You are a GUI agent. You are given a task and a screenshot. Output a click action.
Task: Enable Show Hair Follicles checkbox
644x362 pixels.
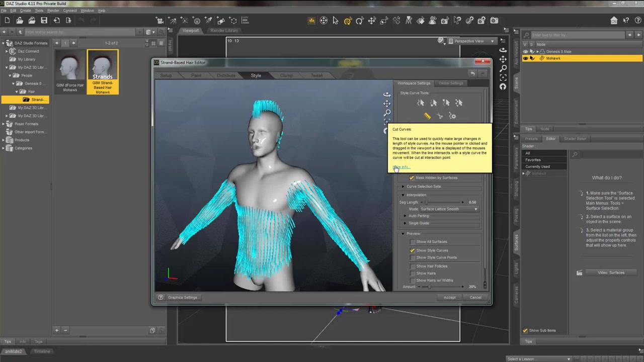click(x=413, y=266)
